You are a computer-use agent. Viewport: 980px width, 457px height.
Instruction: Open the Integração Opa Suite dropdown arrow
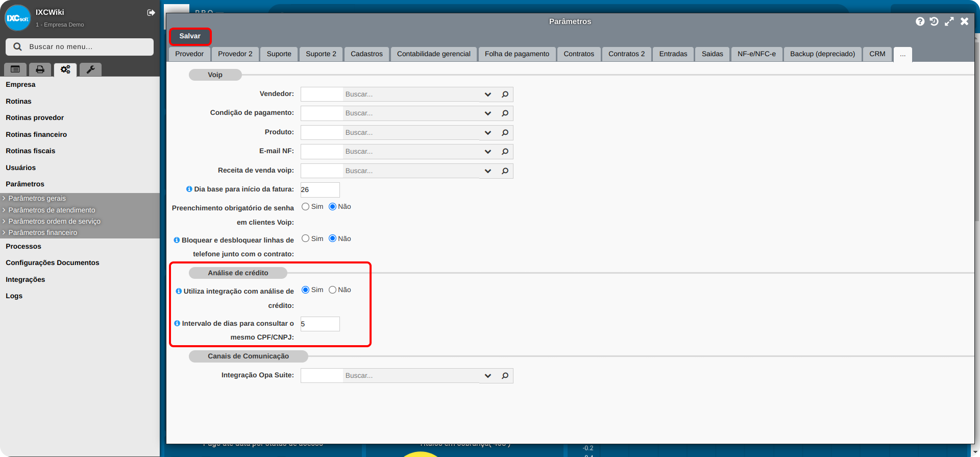pyautogui.click(x=488, y=376)
